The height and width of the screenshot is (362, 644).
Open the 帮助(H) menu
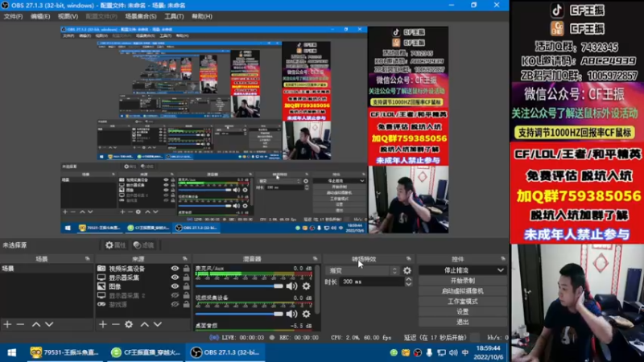pyautogui.click(x=202, y=16)
